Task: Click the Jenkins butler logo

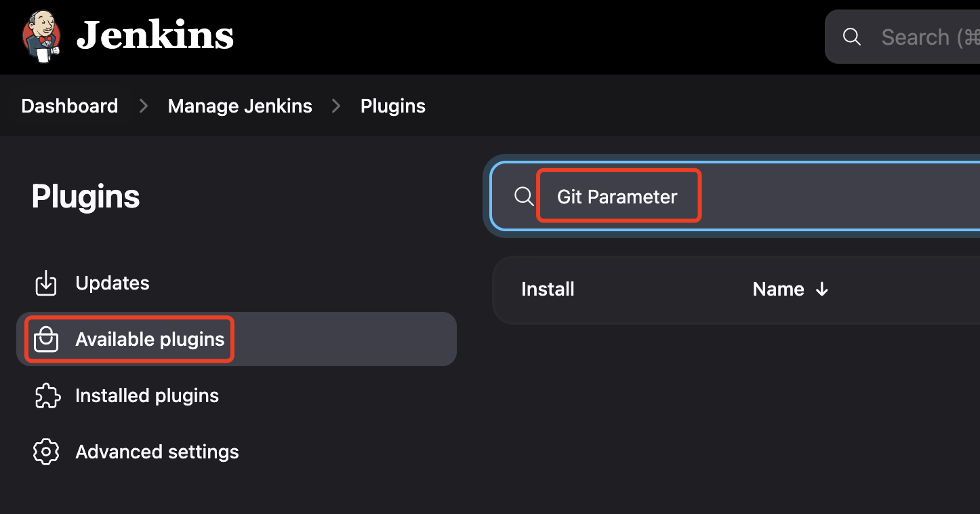Action: click(41, 37)
